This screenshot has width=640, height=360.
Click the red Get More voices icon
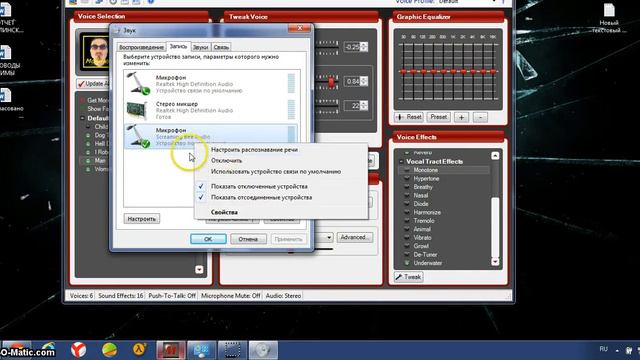(82, 100)
